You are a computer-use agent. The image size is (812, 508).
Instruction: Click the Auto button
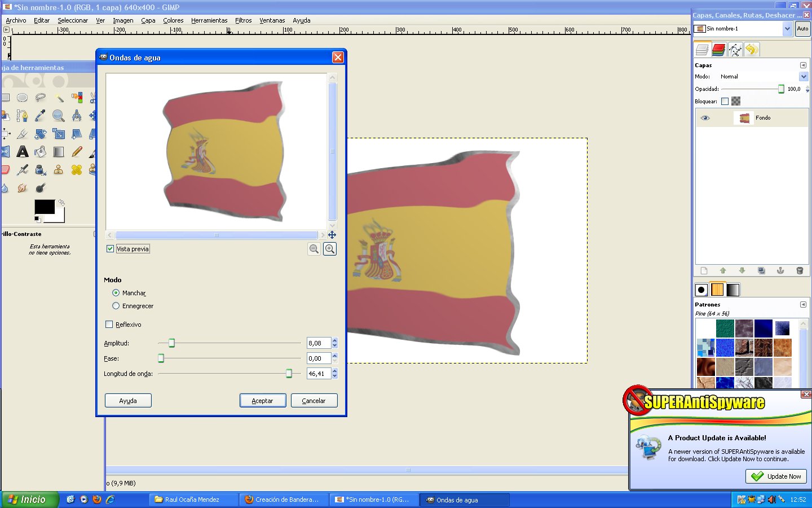[802, 29]
